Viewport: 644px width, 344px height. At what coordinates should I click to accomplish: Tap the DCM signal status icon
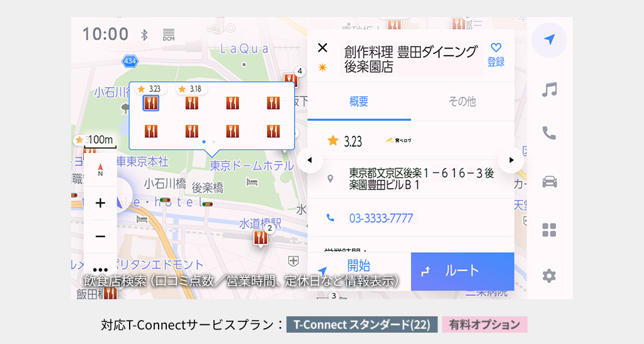click(x=168, y=35)
